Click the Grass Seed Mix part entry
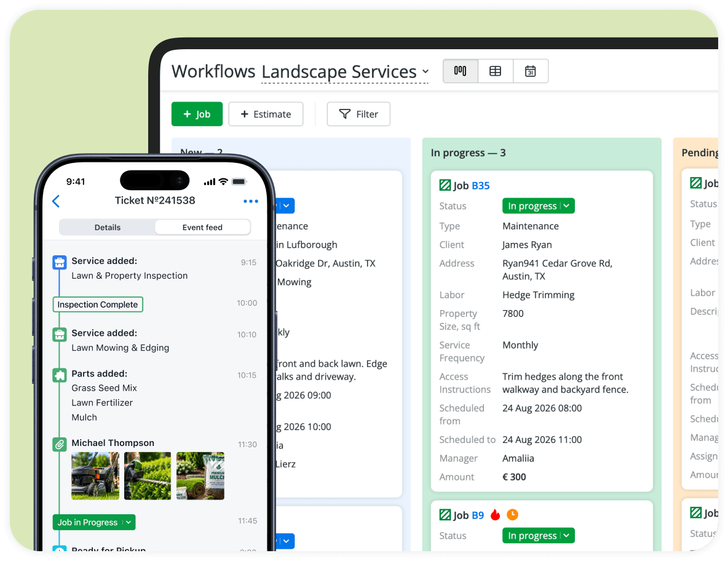This screenshot has height=561, width=728. point(104,388)
